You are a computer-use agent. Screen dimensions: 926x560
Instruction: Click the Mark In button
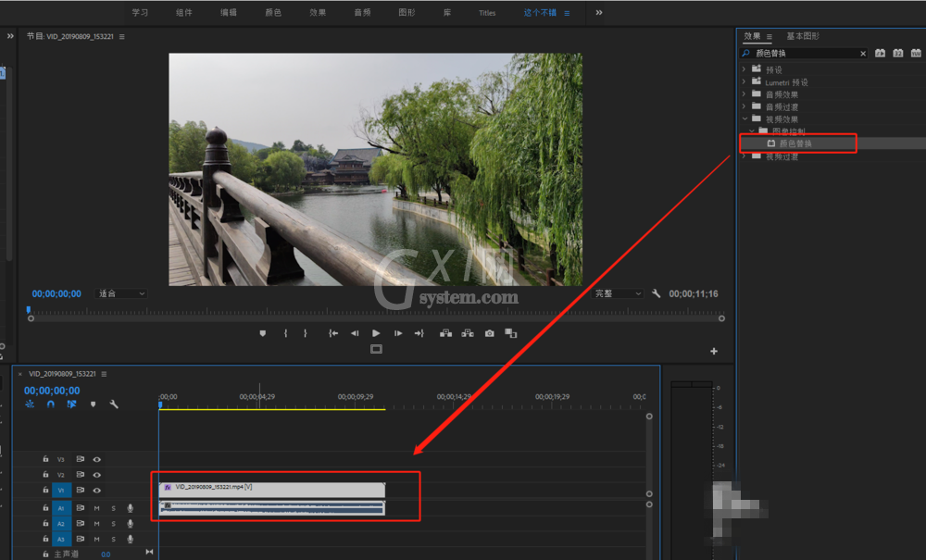click(x=285, y=333)
